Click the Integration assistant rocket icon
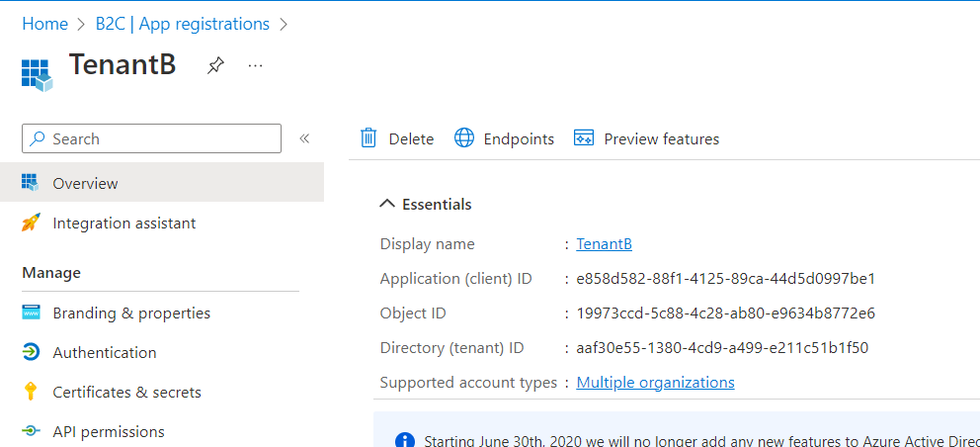Viewport: 980px width, 447px height. 31,223
